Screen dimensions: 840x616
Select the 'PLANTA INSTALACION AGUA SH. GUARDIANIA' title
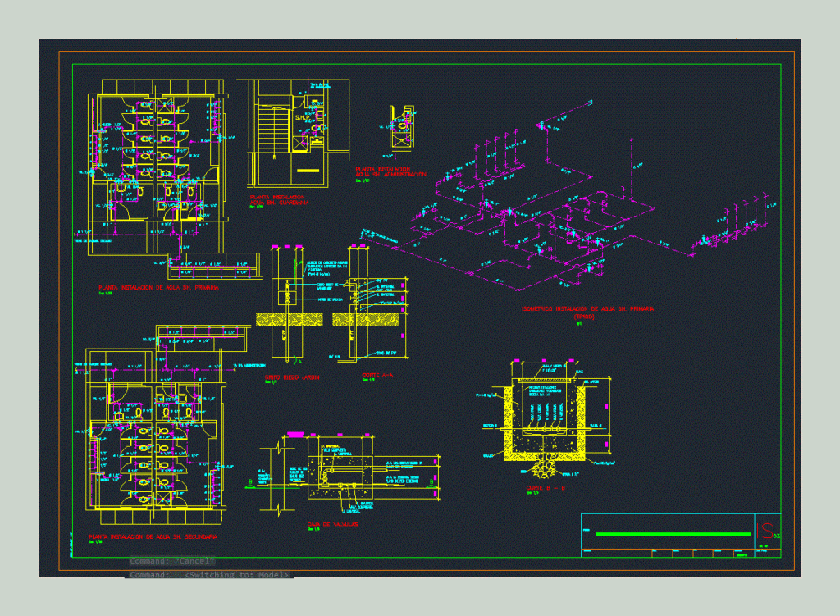point(279,200)
